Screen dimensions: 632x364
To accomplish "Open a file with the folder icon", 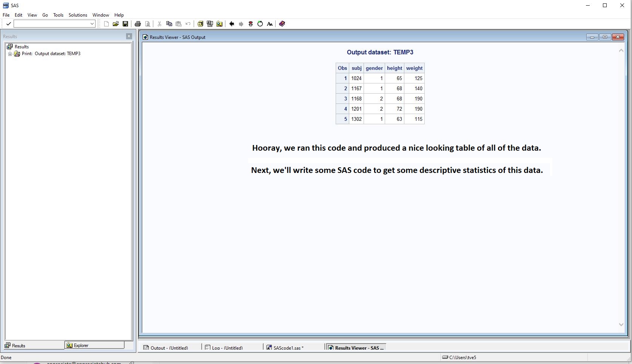I will [116, 24].
